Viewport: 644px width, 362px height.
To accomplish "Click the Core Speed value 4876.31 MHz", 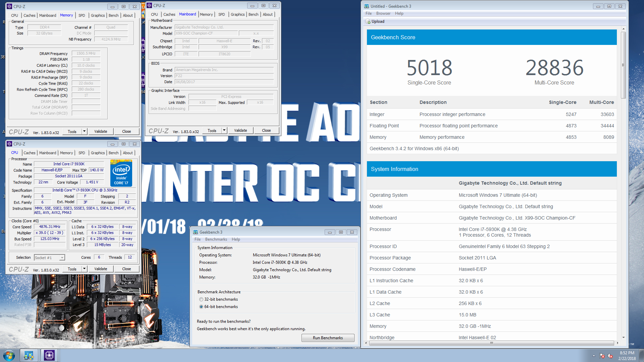I will point(50,227).
